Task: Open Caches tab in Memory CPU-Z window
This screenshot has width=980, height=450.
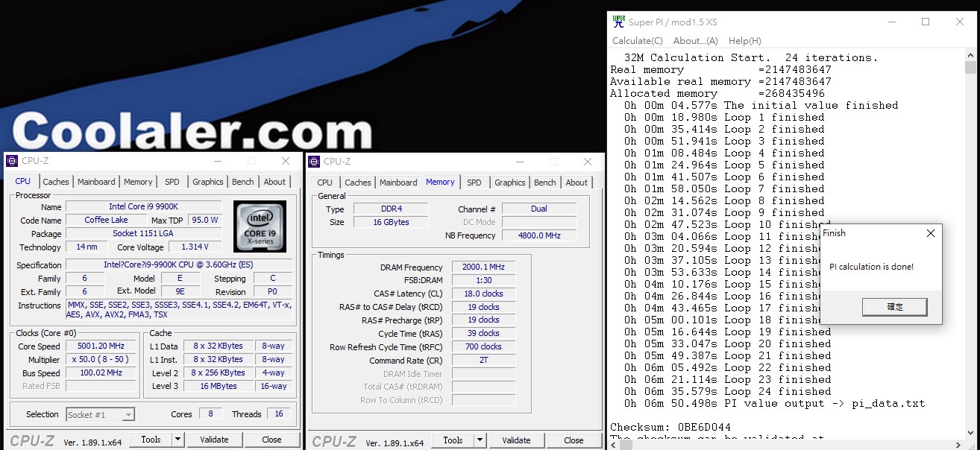Action: pyautogui.click(x=358, y=183)
